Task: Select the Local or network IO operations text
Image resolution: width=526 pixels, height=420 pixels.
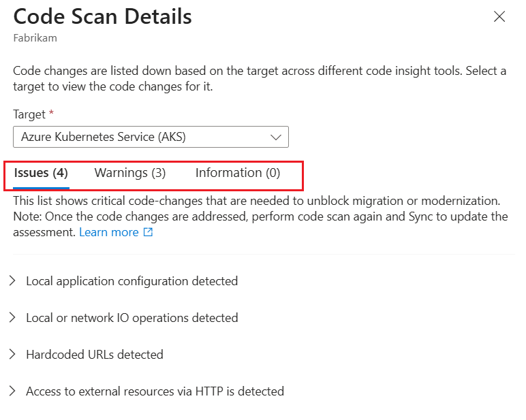Action: coord(132,318)
